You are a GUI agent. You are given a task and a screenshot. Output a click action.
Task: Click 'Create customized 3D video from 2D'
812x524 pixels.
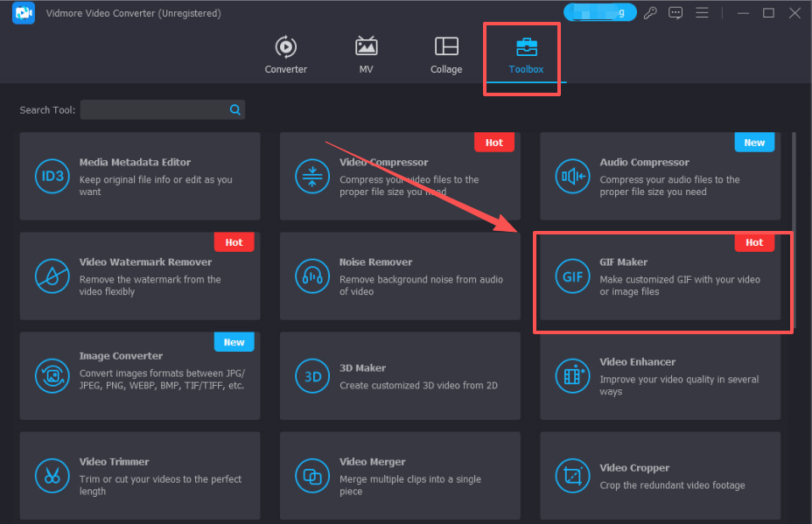click(x=418, y=385)
